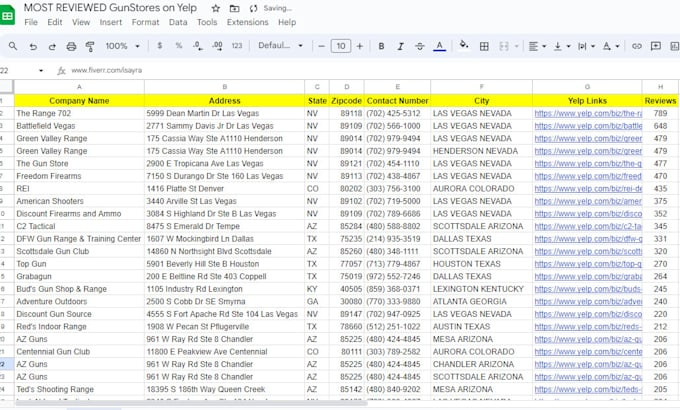
Task: Open Yelp link for REI
Action: point(588,189)
